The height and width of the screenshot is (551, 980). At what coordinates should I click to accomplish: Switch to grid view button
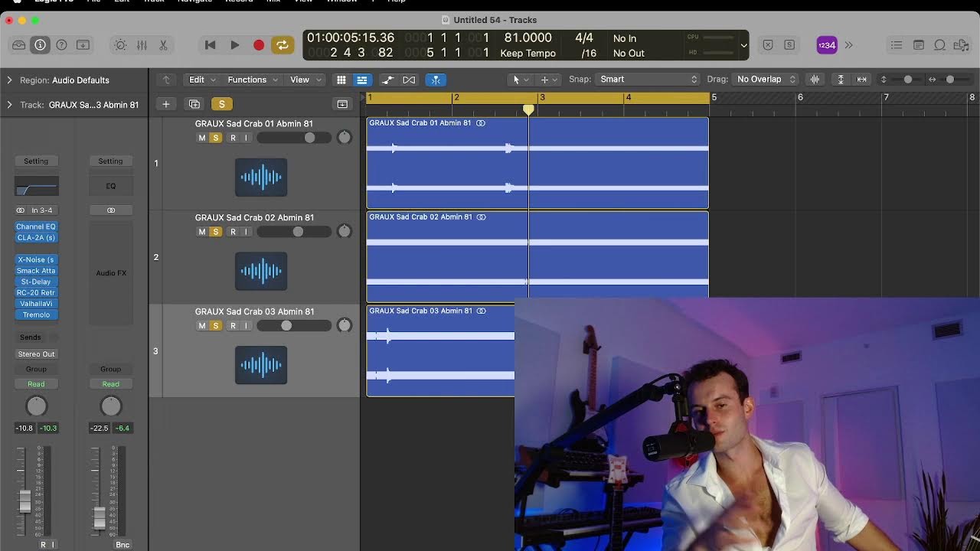click(x=341, y=80)
